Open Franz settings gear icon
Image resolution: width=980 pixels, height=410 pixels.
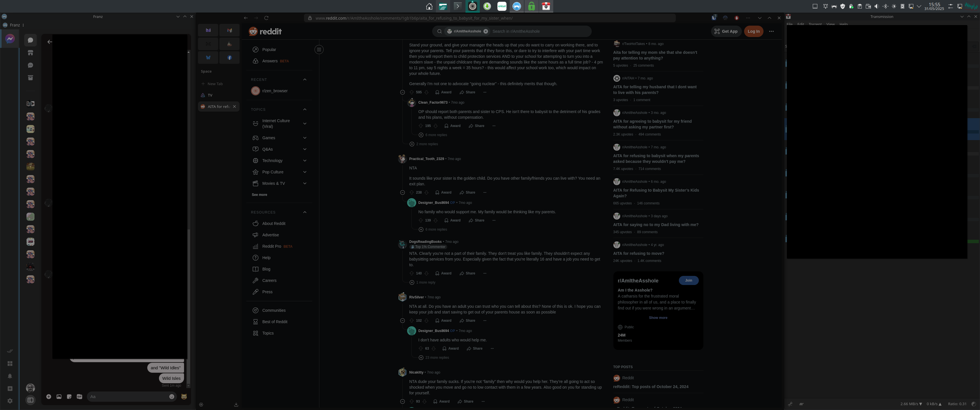click(10, 401)
